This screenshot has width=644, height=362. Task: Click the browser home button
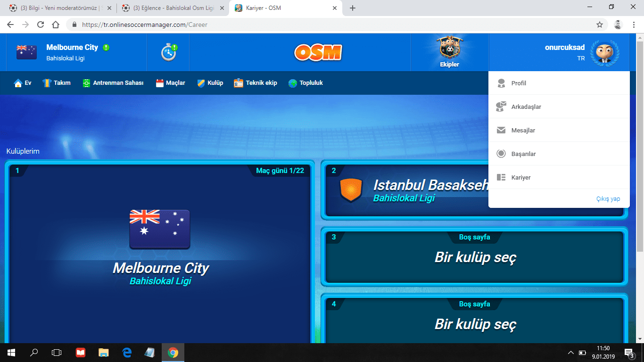coord(56,25)
